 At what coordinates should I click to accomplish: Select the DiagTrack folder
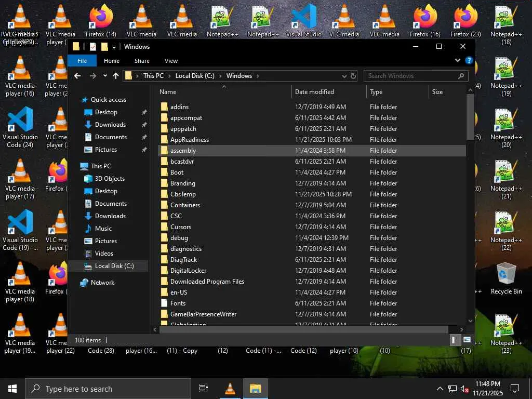(x=183, y=260)
